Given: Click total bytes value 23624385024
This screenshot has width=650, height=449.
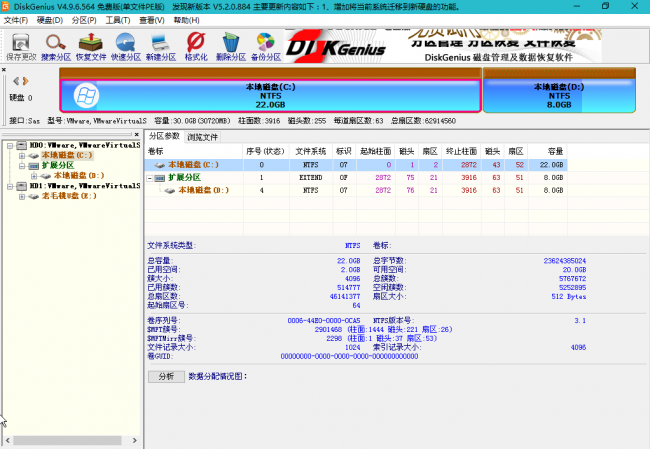Looking at the screenshot, I should (x=565, y=261).
